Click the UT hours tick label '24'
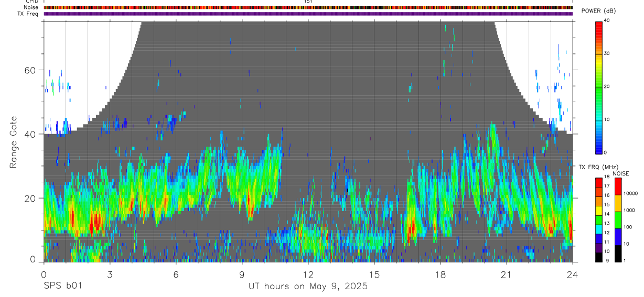This screenshot has height=297, width=644. pos(572,274)
